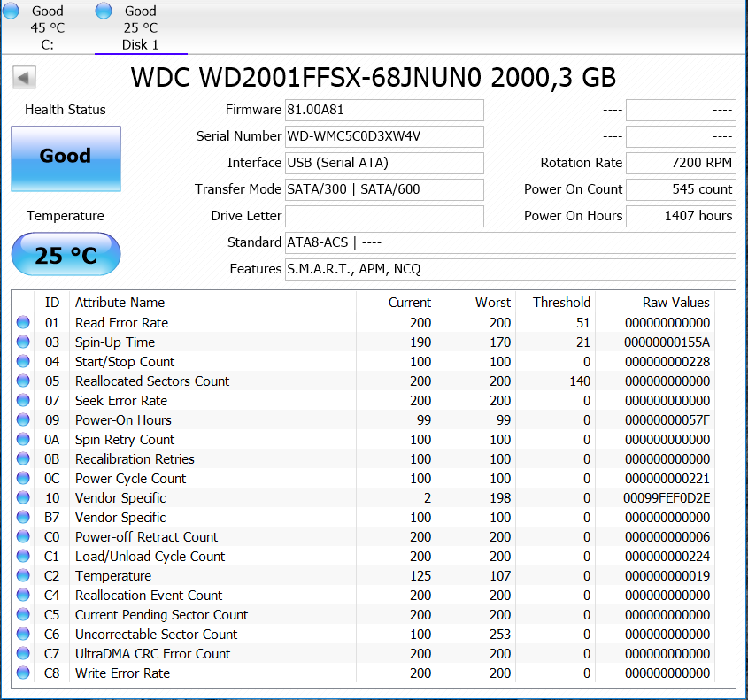Select the Read Error Rate attribute name
This screenshot has width=748, height=700.
121,323
